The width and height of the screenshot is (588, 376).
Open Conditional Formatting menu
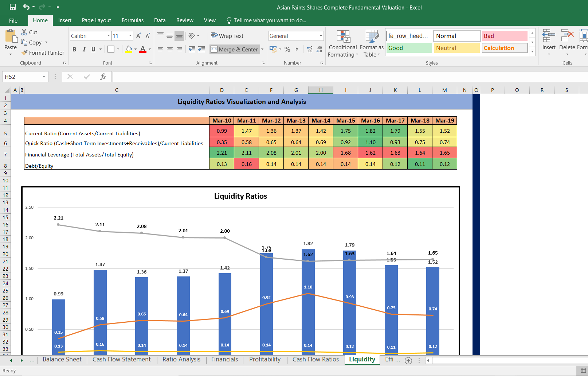click(343, 44)
